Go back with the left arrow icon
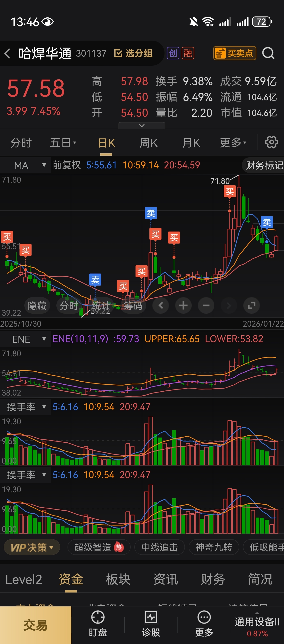 click(7, 54)
